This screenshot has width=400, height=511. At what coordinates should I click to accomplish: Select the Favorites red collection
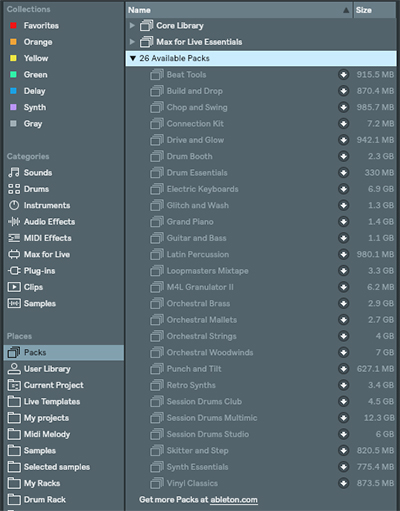pyautogui.click(x=34, y=26)
